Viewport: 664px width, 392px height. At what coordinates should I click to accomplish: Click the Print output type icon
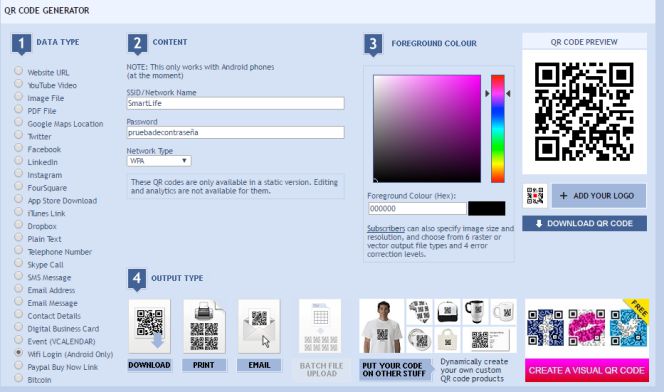click(204, 326)
